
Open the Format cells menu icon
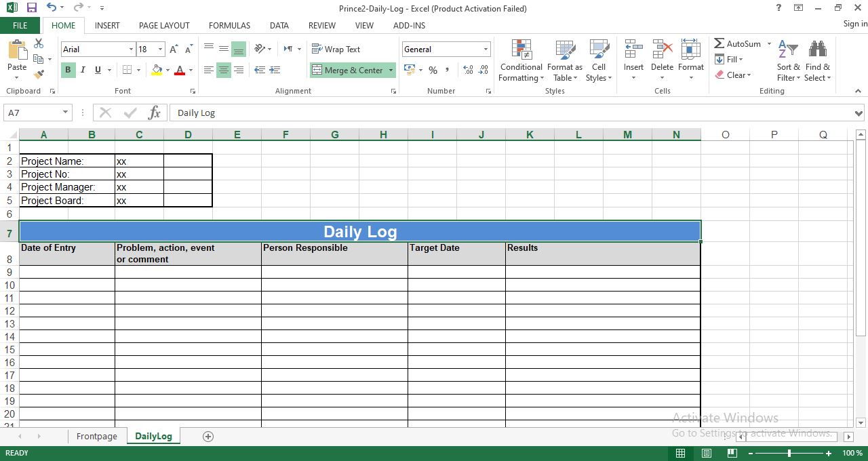coord(690,49)
